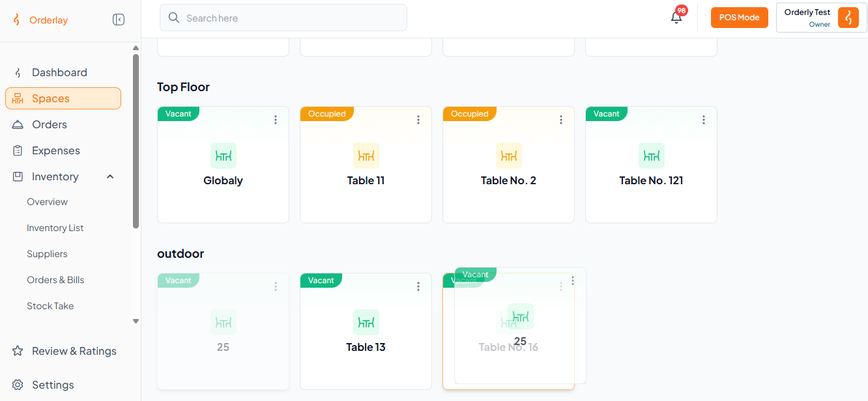Click Occupied badge on Table 11 card
The image size is (868, 401).
click(327, 114)
